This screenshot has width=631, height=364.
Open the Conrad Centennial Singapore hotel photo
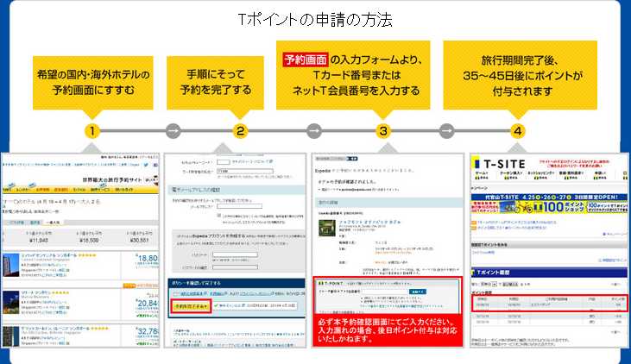point(11,265)
